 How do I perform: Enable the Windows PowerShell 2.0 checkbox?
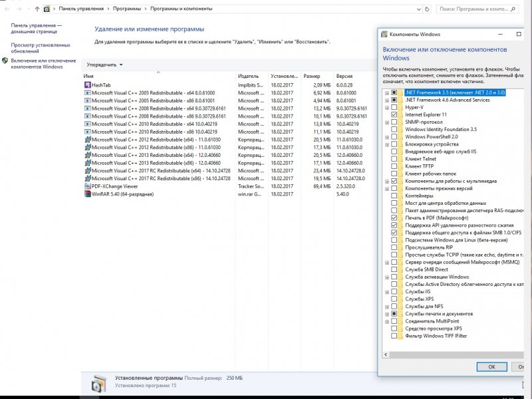point(394,137)
